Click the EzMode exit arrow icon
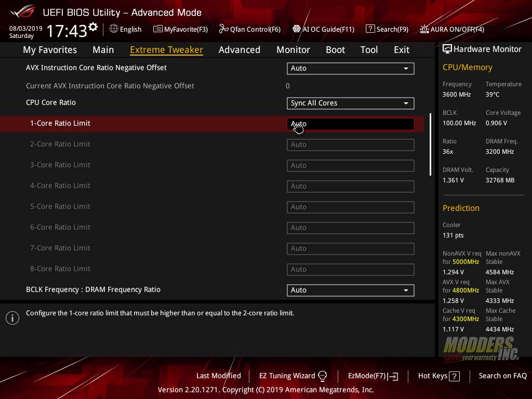 pos(393,376)
